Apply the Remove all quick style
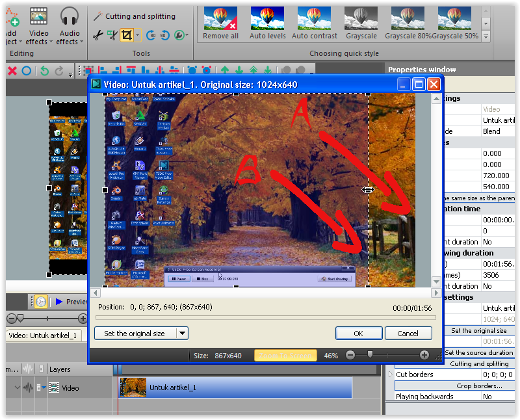The height and width of the screenshot is (420, 520). point(220,23)
